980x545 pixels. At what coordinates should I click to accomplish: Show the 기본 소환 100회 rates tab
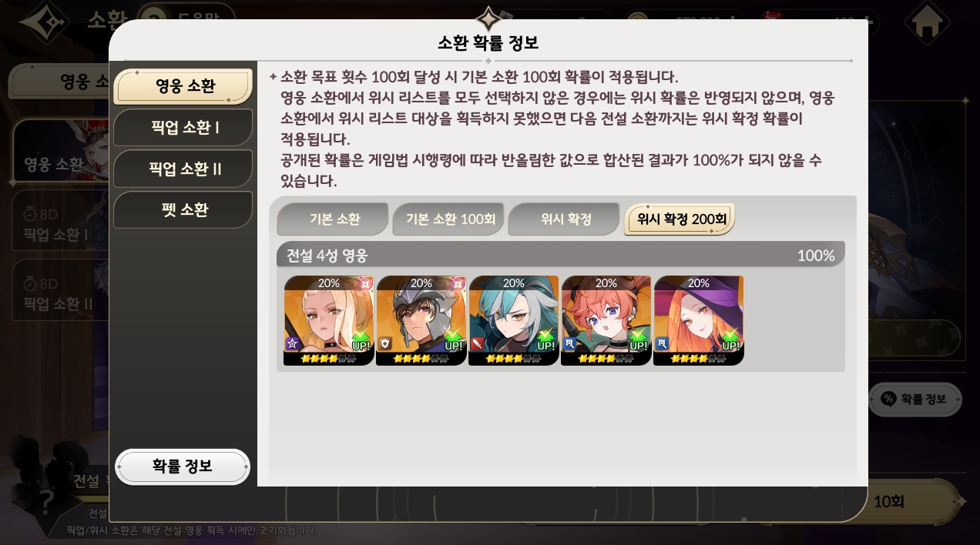coord(448,219)
